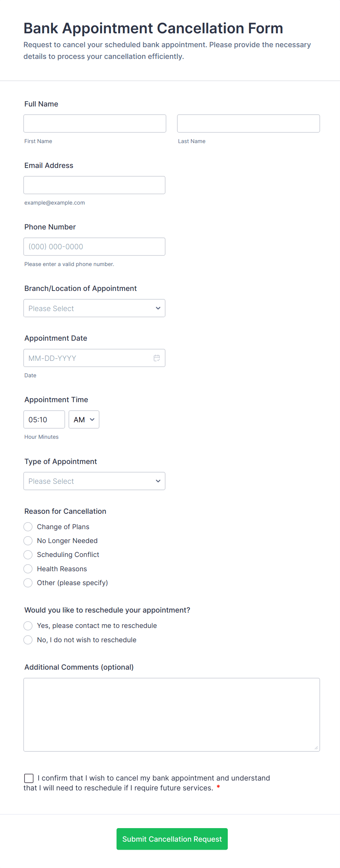The height and width of the screenshot is (868, 340).
Task: Choose No Longer Needed as cancellation reason
Action: pyautogui.click(x=28, y=540)
